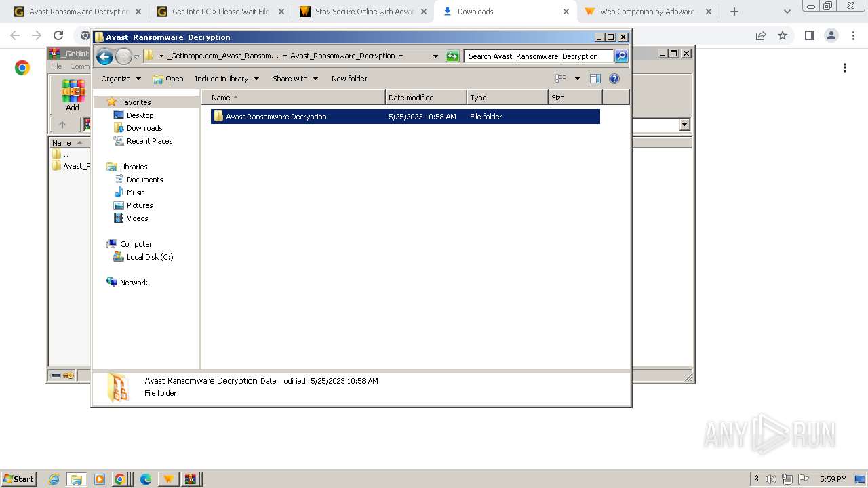Open a new Chrome tab with the plus button

[x=734, y=12]
